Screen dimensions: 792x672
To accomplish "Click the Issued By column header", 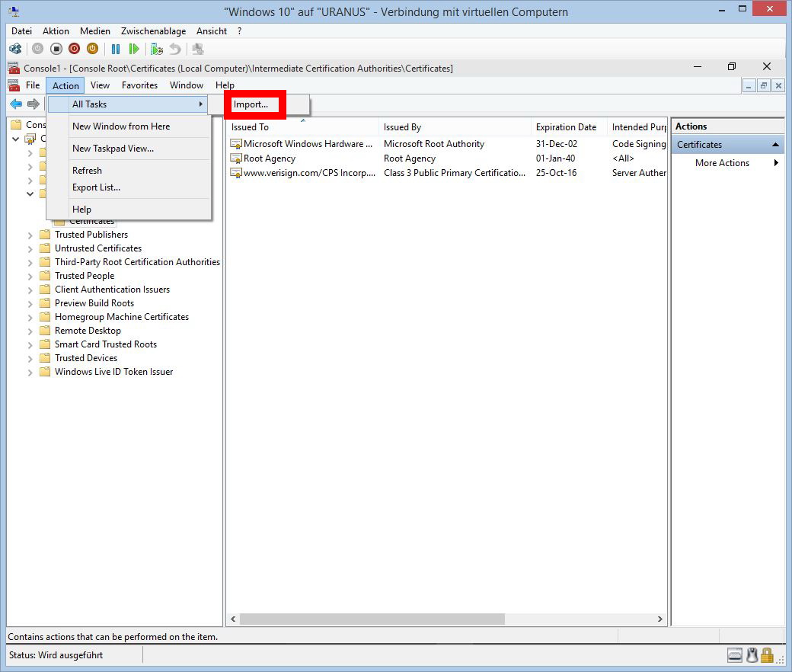I will (402, 127).
